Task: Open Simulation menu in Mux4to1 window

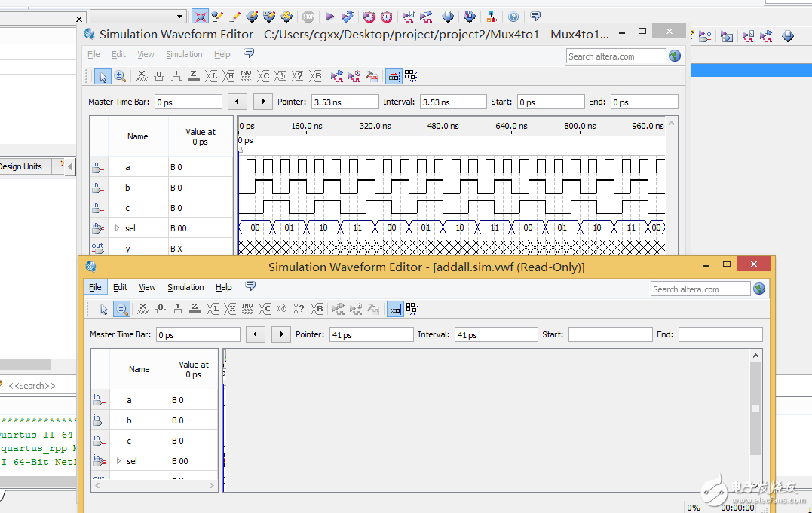Action: [184, 54]
